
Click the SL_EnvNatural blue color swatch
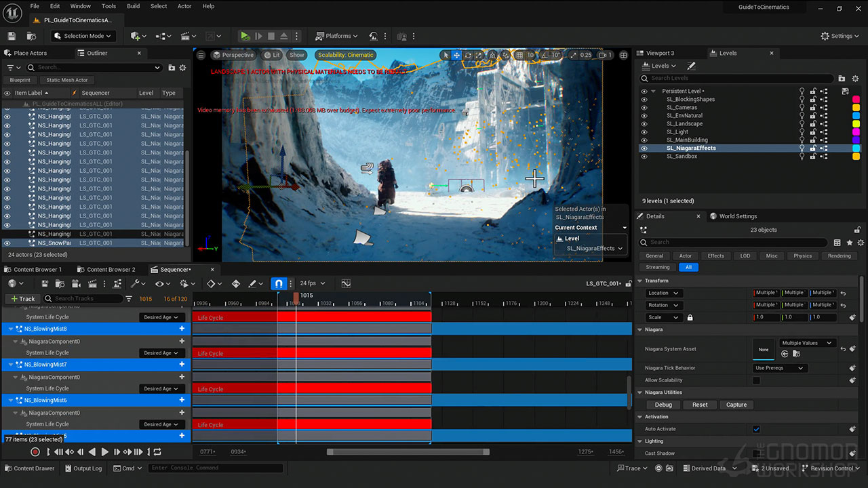click(856, 116)
